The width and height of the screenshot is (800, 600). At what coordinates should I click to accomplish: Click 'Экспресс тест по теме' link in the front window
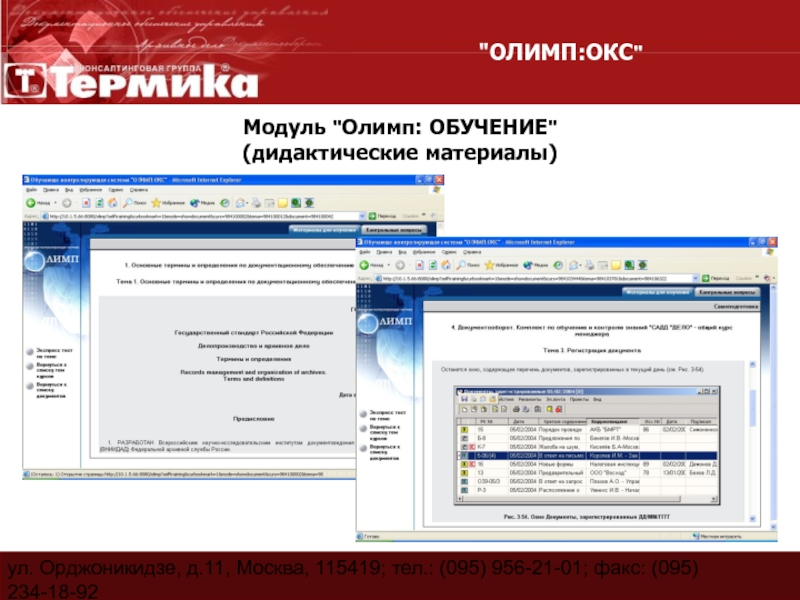click(x=386, y=415)
